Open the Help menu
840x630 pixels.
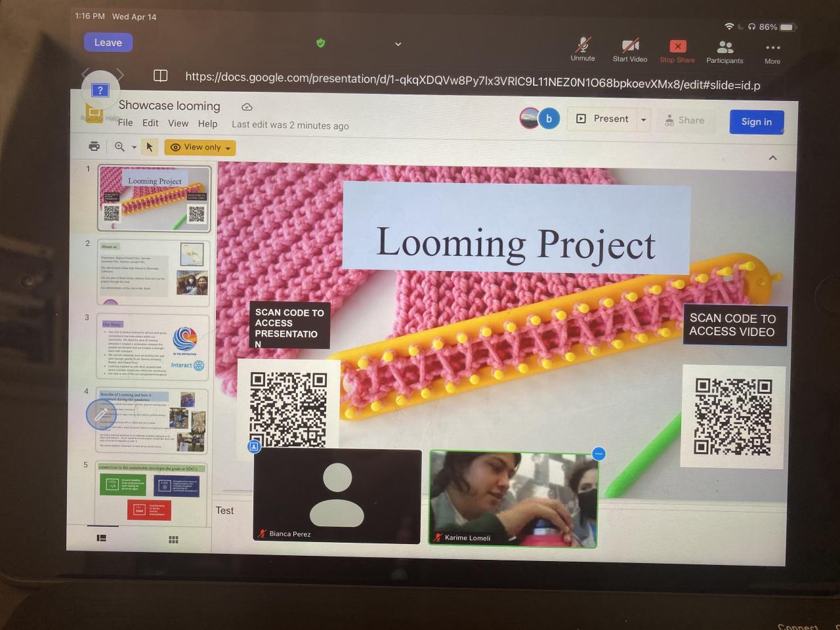pos(207,123)
